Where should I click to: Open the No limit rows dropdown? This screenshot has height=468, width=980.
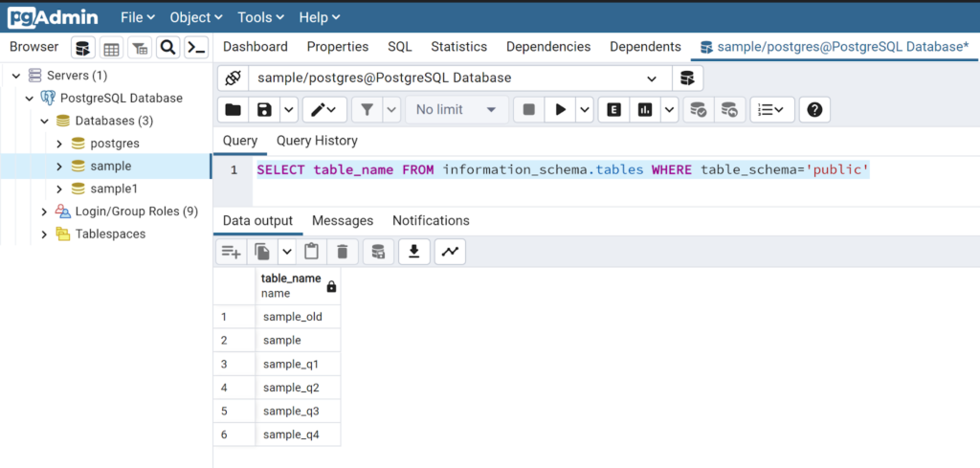click(457, 110)
